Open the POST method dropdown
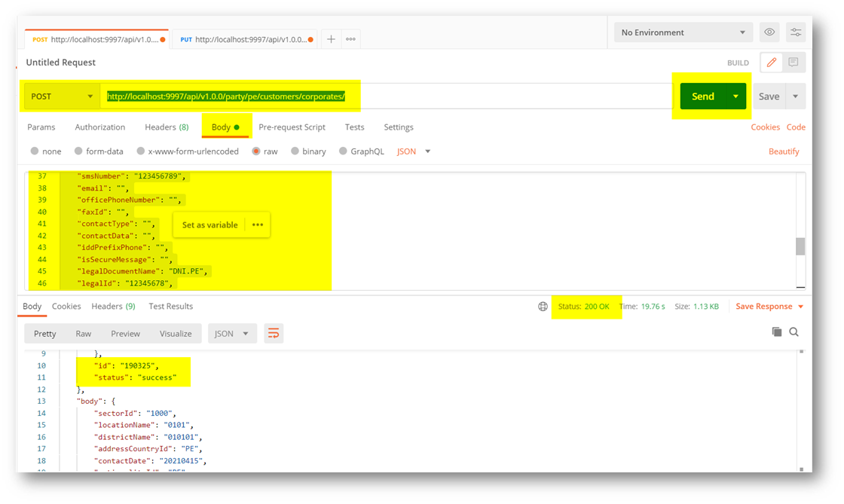The height and width of the screenshot is (504, 844). tap(61, 96)
